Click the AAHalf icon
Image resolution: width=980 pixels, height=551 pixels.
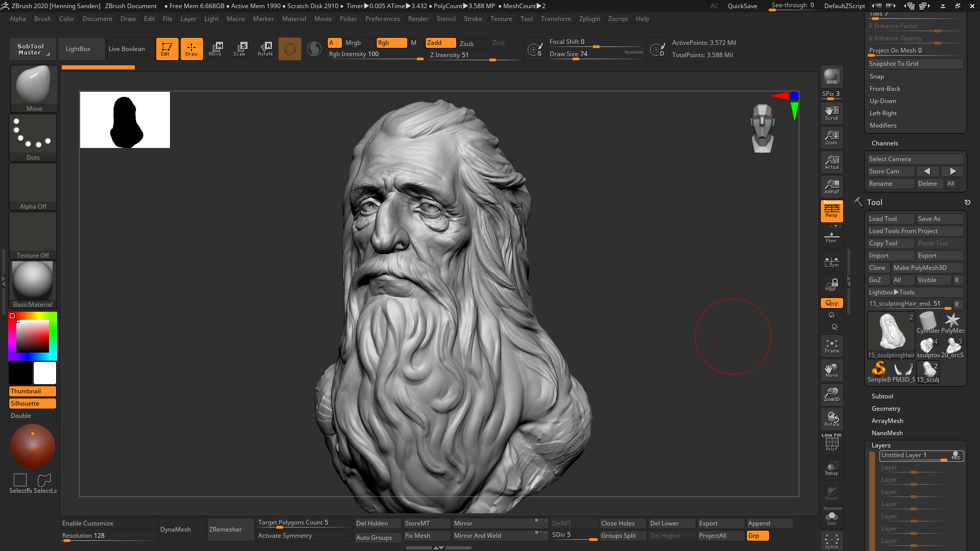[831, 187]
